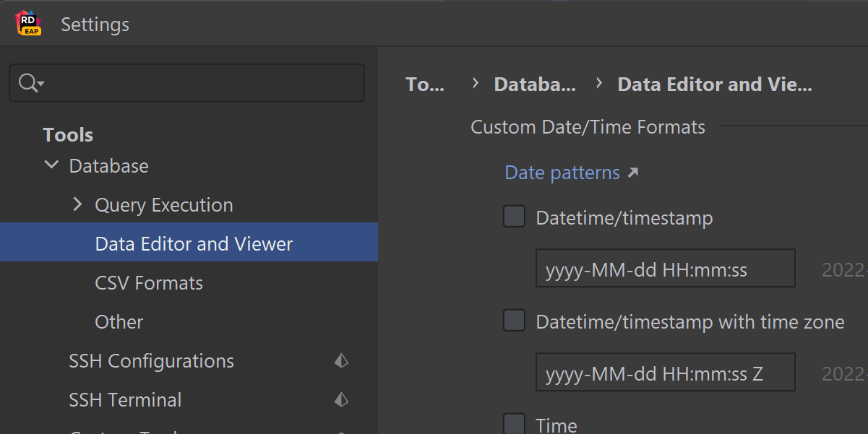Click the datetime pattern input field
The height and width of the screenshot is (434, 868).
664,269
